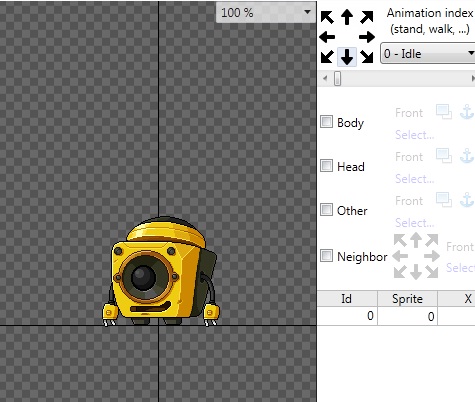Open the 100 % zoom dropdown
475x402 pixels.
[266, 13]
